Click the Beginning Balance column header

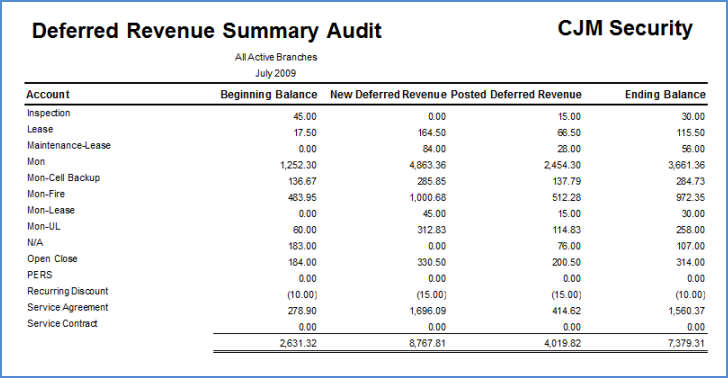tap(268, 95)
